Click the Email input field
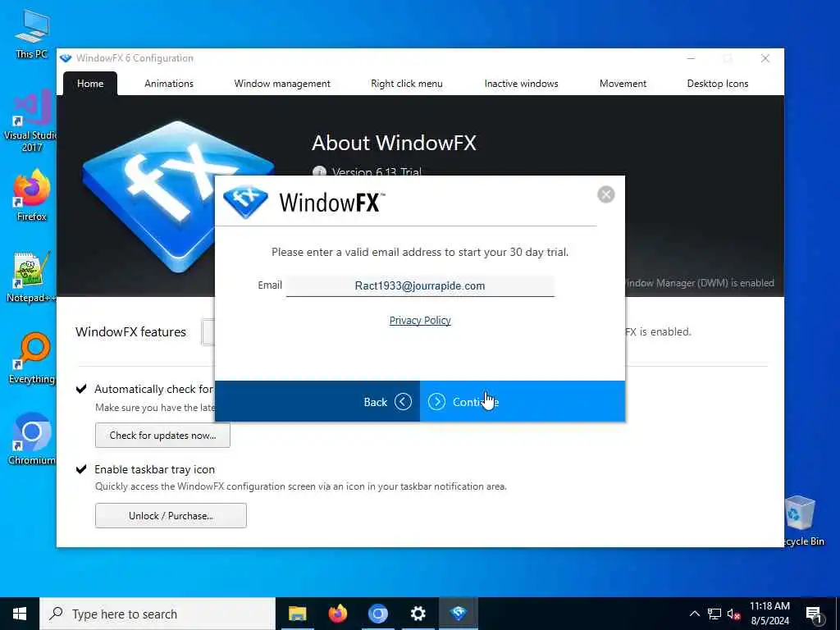 pyautogui.click(x=420, y=285)
